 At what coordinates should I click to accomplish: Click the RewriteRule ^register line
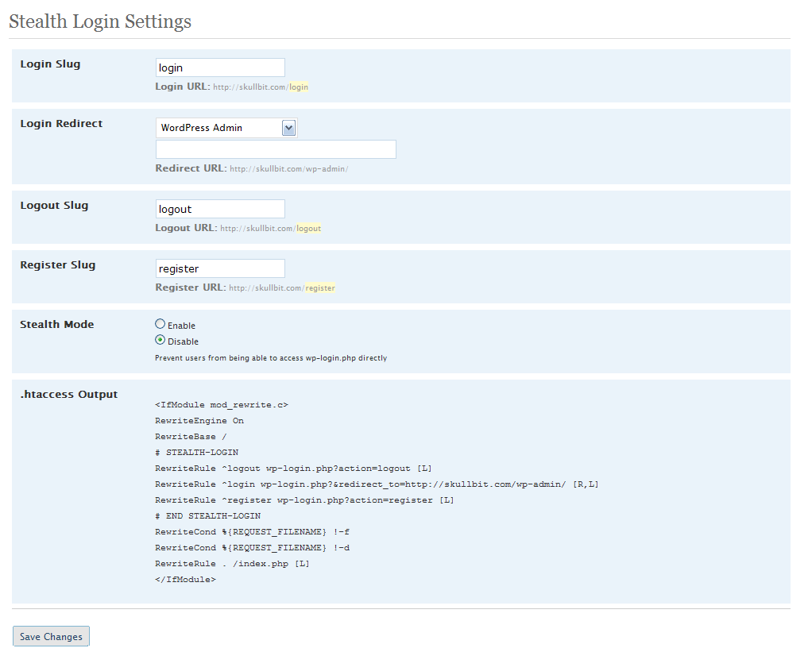coord(304,500)
